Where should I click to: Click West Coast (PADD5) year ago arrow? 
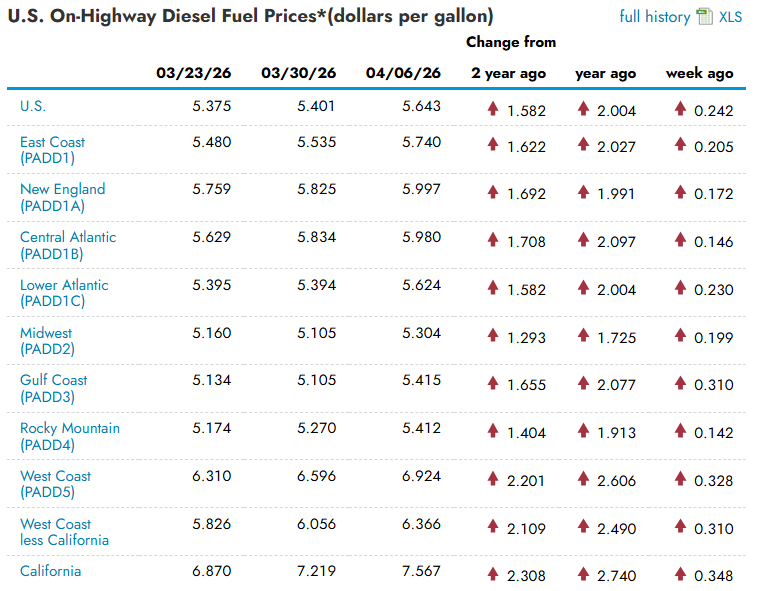(583, 480)
